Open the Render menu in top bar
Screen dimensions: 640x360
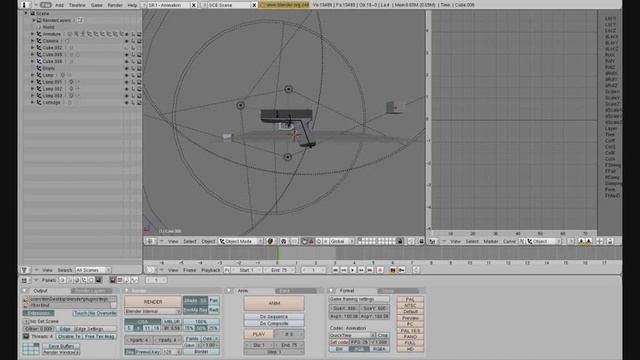pos(115,5)
